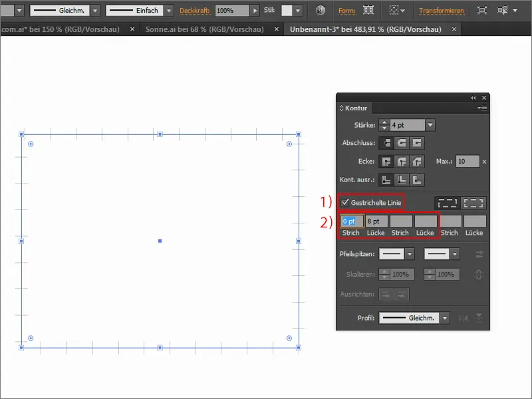Open the Kontur panel flyout menu icon
Screen dimensions: 532x399
482,108
